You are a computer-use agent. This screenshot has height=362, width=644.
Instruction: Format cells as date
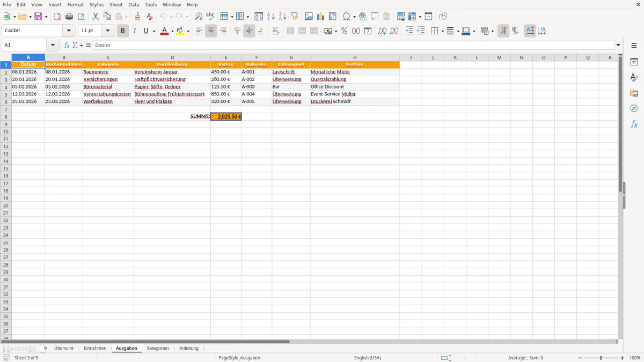coord(368,31)
